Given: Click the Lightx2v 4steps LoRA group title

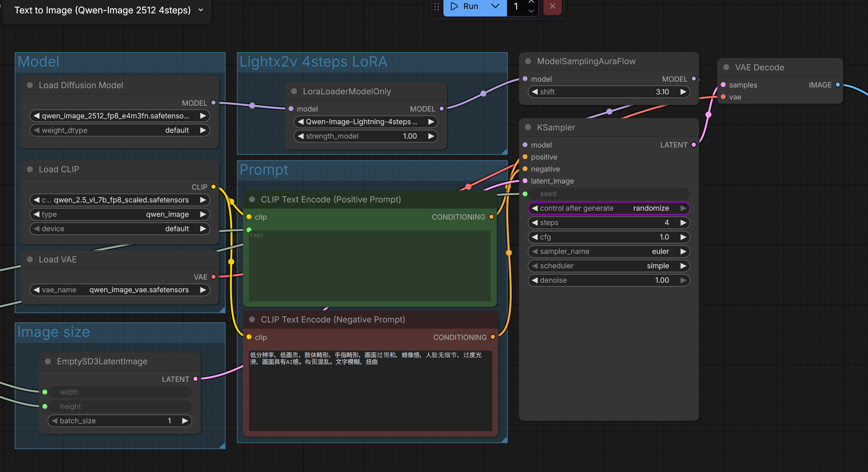Looking at the screenshot, I should click(313, 62).
